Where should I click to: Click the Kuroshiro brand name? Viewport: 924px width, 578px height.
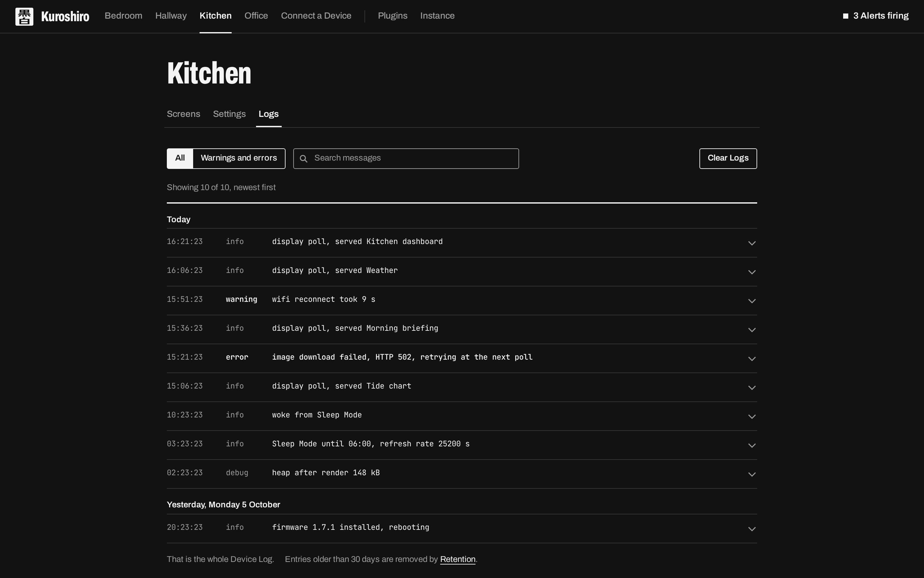coord(65,16)
